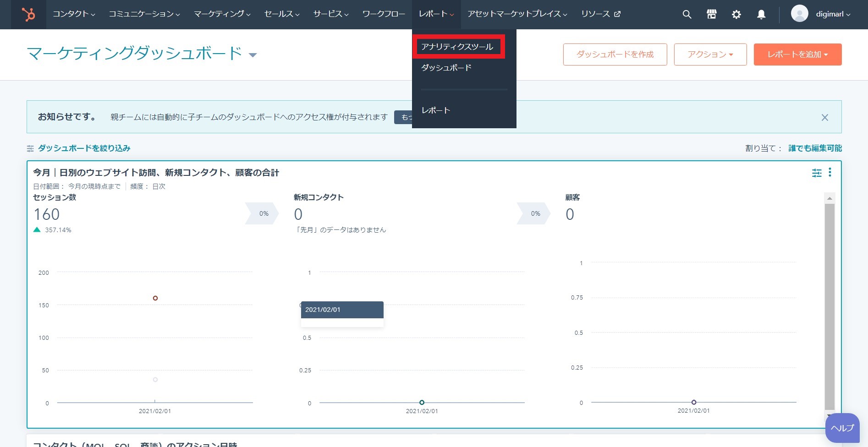Open the settings gear icon
Image resolution: width=868 pixels, height=447 pixels.
coord(736,15)
